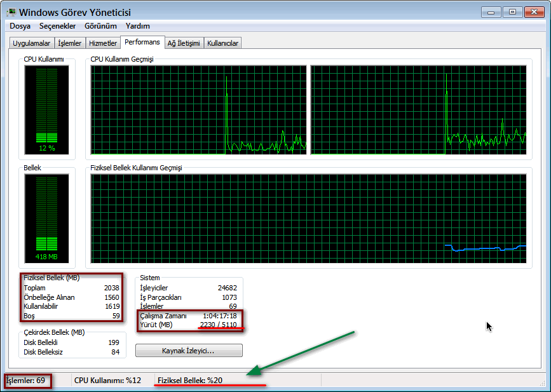The image size is (551, 392).
Task: Click the CPU Kullanımı 12 % gauge
Action: coord(47,110)
